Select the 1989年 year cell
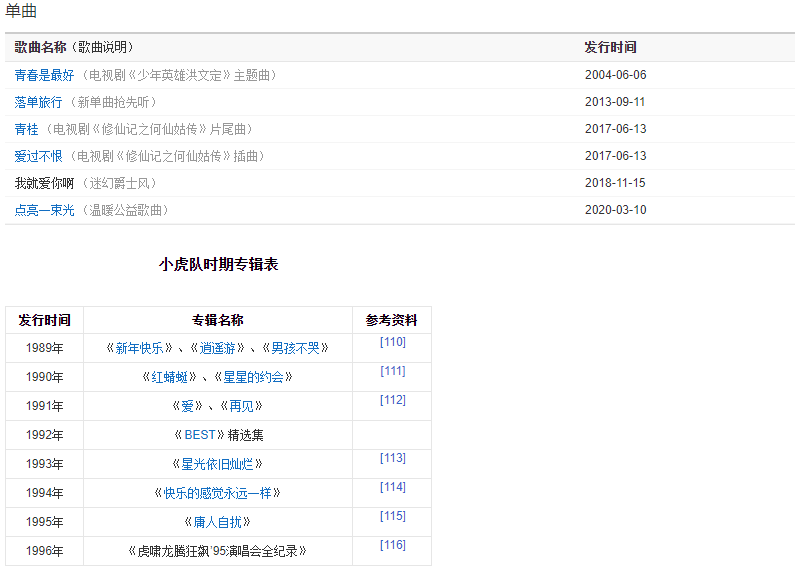Viewport: 807px width, 572px height. 45,349
